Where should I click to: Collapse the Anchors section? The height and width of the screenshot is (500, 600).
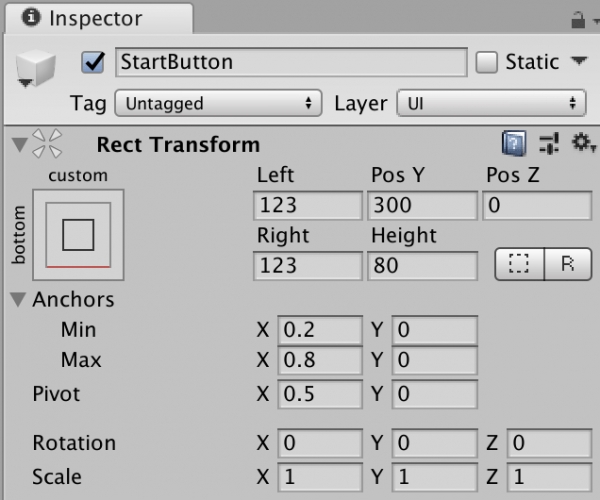pos(19,299)
